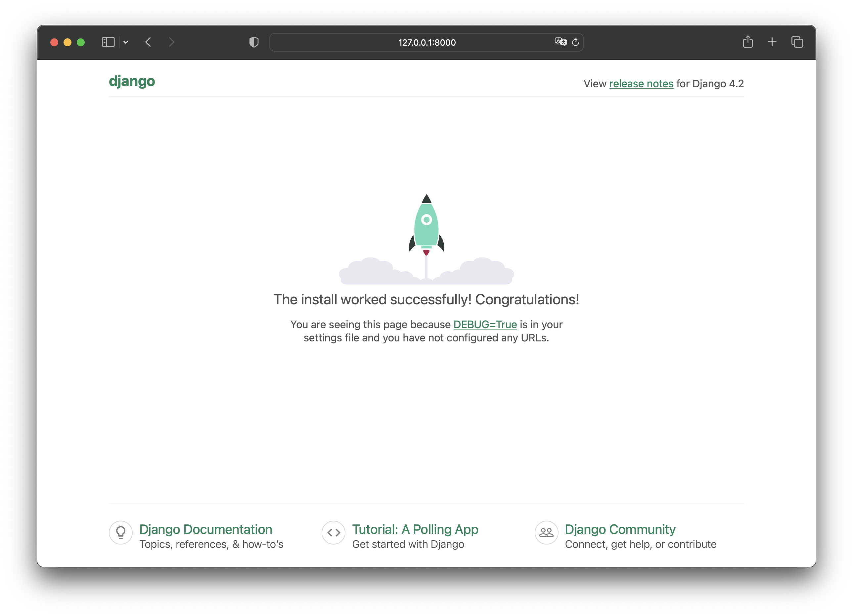Viewport: 853px width, 616px height.
Task: Follow the DEBUG=True link
Action: click(x=485, y=324)
